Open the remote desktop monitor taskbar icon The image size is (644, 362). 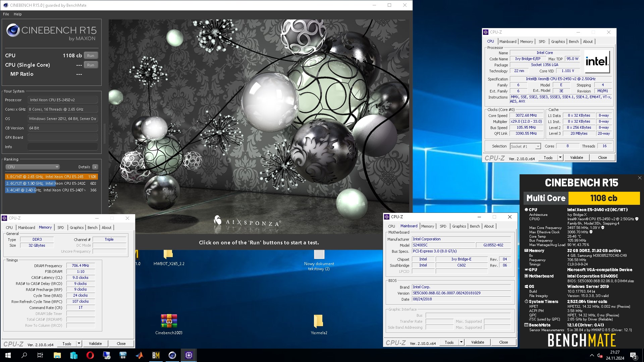[x=106, y=355]
